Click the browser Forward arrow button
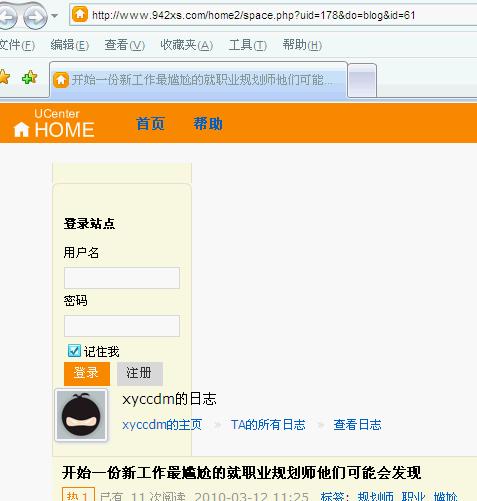Viewport: 477px width, 501px height. pyautogui.click(x=35, y=16)
